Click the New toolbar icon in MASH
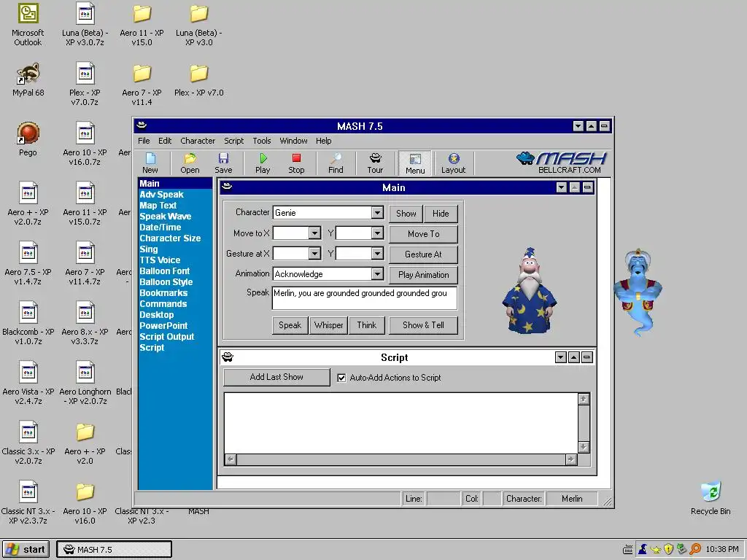 pyautogui.click(x=150, y=163)
